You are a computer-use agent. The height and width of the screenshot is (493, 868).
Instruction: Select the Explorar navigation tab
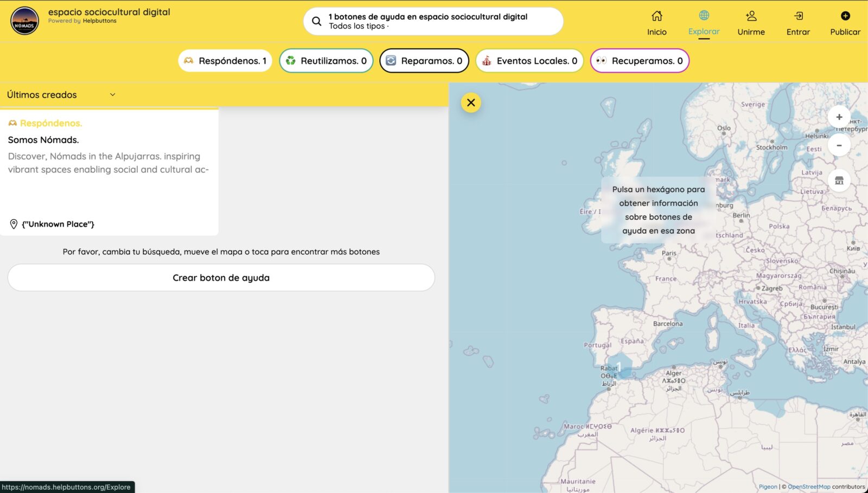click(x=704, y=23)
